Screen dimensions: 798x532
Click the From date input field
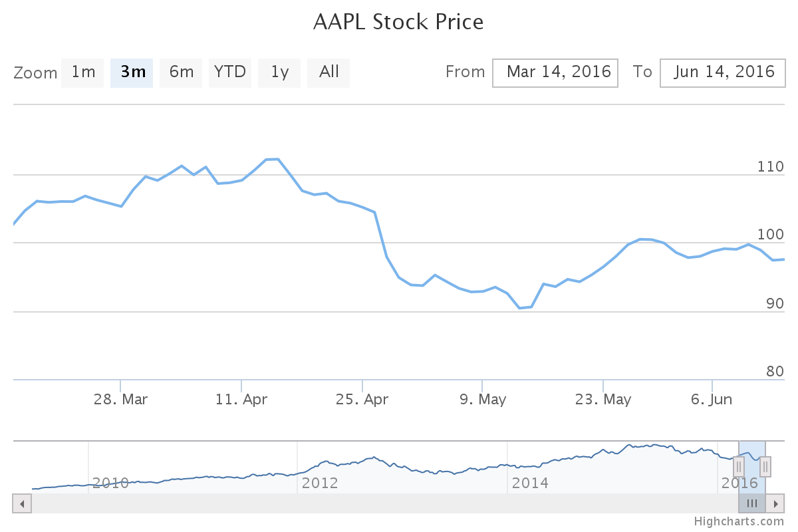tap(555, 72)
